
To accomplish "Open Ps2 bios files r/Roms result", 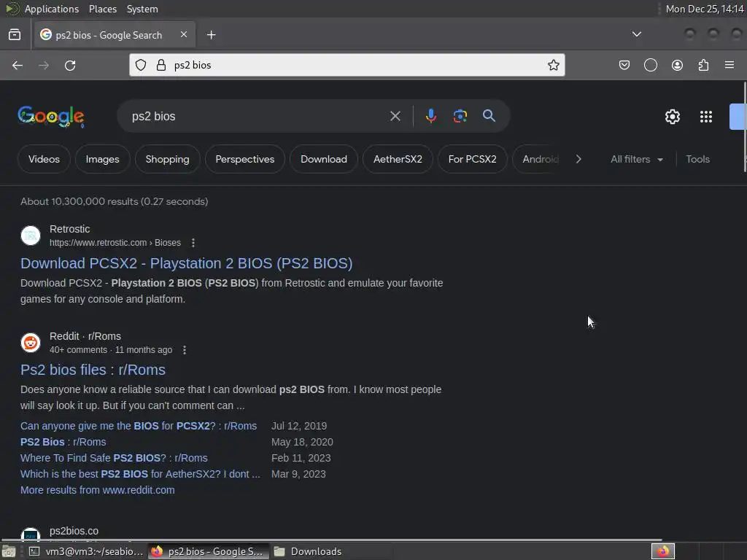I will pos(93,370).
